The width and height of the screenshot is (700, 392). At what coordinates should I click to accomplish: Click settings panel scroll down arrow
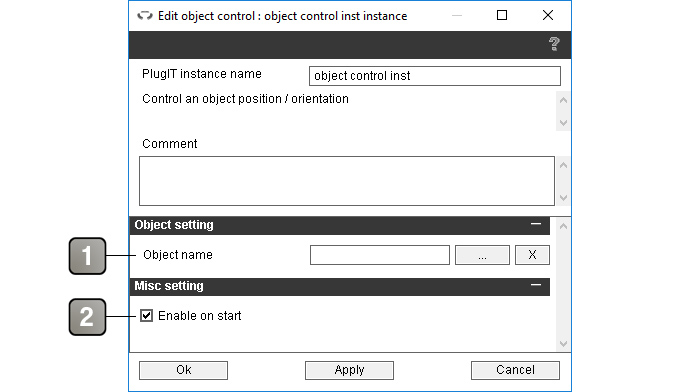point(563,343)
